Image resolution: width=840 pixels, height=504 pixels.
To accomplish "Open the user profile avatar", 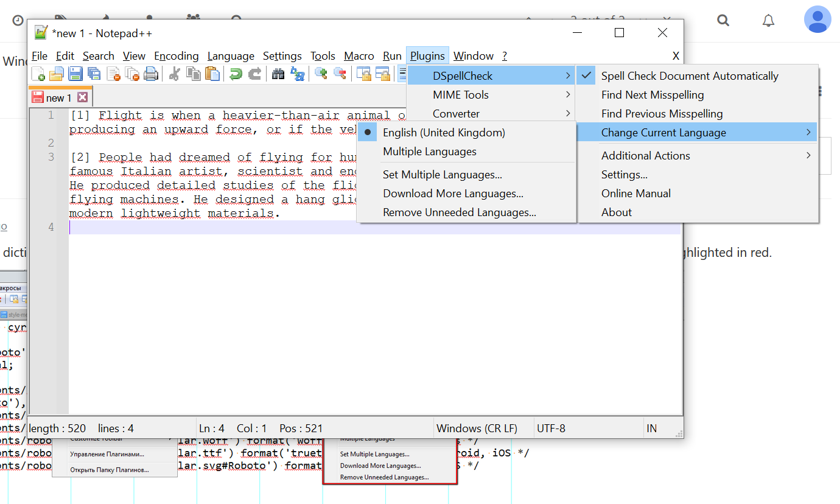I will (817, 19).
